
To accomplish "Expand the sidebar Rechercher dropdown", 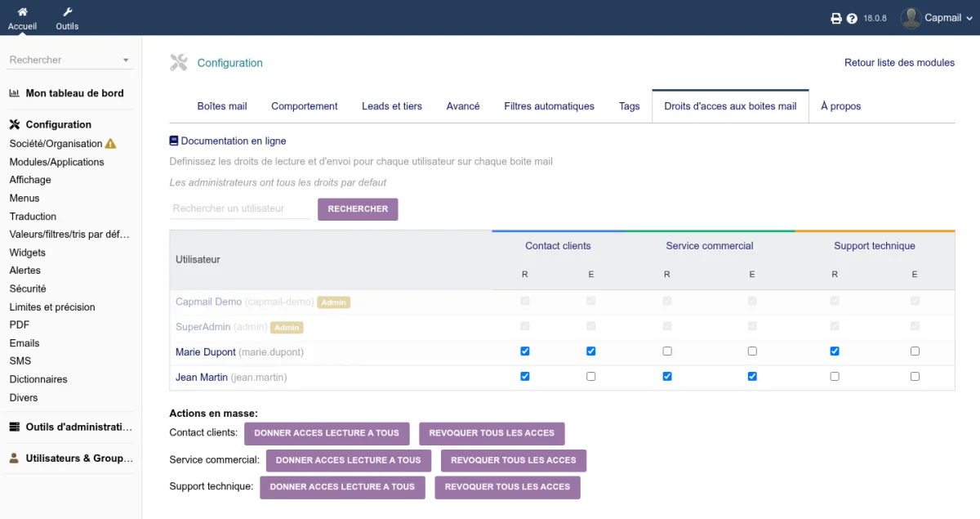I will [x=126, y=60].
